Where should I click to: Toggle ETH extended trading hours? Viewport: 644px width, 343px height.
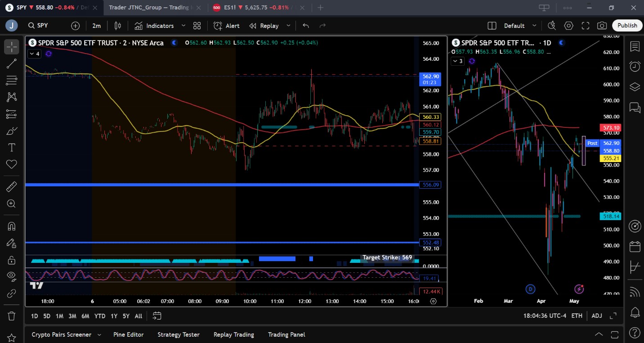coord(577,316)
